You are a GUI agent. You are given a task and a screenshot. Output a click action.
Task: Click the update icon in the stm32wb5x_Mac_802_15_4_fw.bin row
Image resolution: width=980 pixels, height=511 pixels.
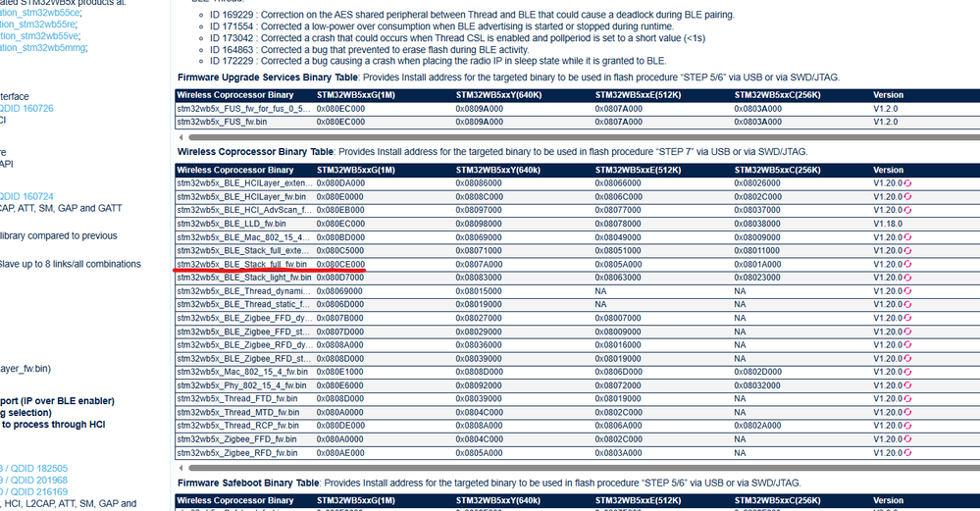(907, 373)
